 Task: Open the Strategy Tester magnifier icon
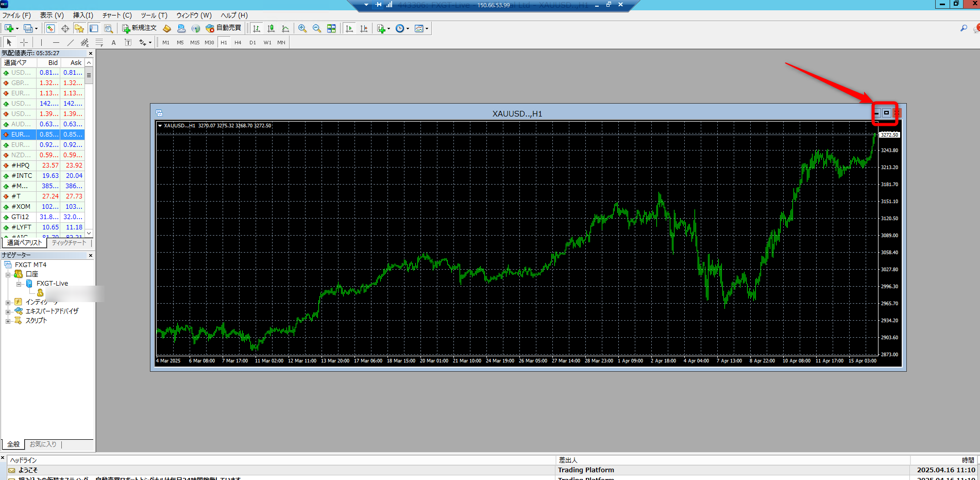pos(108,28)
